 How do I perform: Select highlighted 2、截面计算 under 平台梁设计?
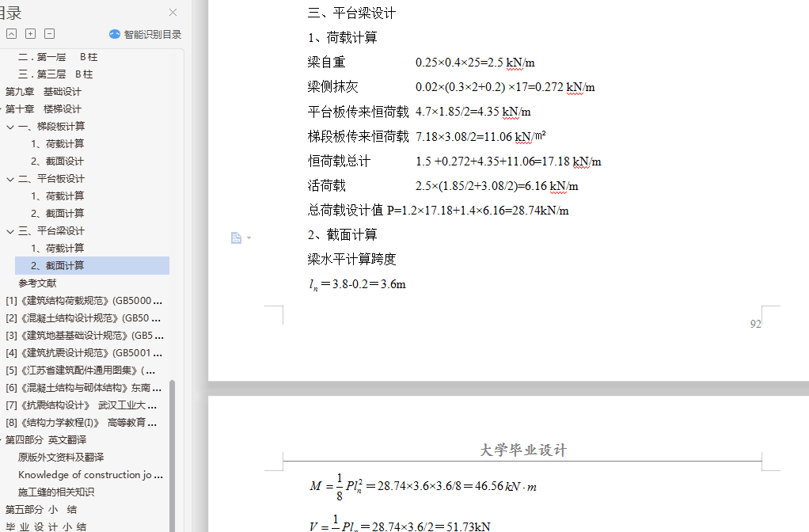pos(93,266)
